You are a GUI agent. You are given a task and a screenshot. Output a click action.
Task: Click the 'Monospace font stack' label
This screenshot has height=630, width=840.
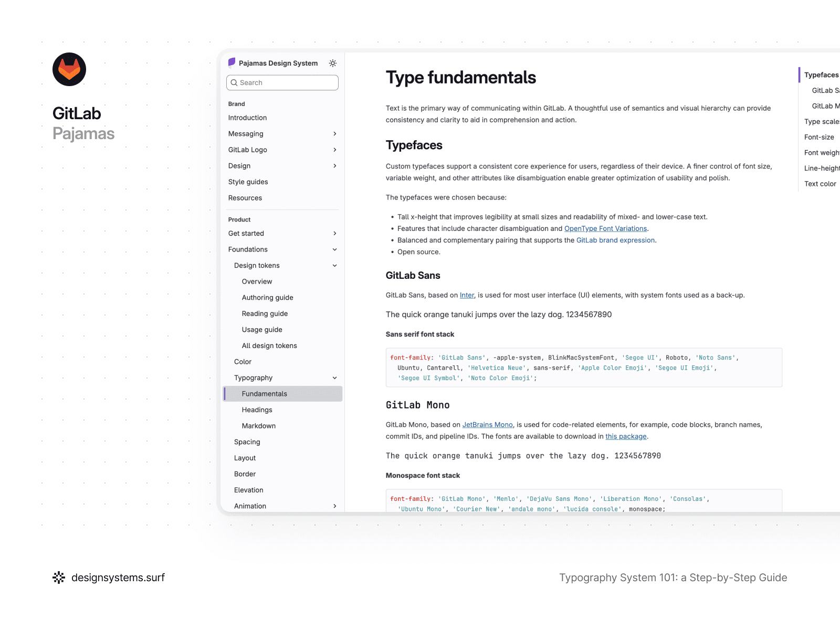[x=423, y=476]
